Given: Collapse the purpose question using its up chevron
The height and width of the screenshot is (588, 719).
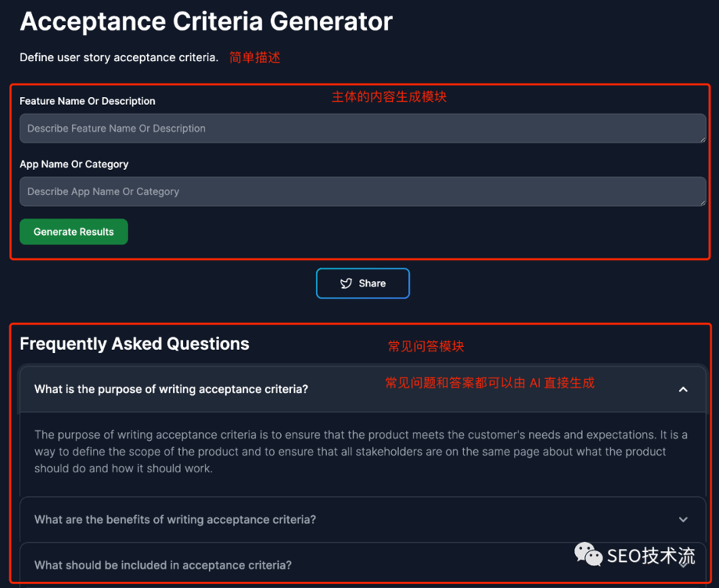Looking at the screenshot, I should [x=683, y=390].
